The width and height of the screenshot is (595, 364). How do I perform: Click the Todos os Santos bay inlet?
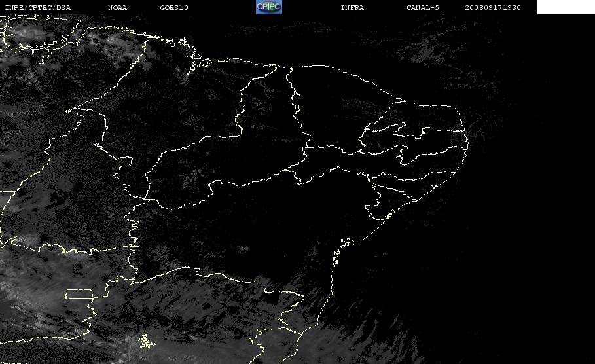click(347, 242)
